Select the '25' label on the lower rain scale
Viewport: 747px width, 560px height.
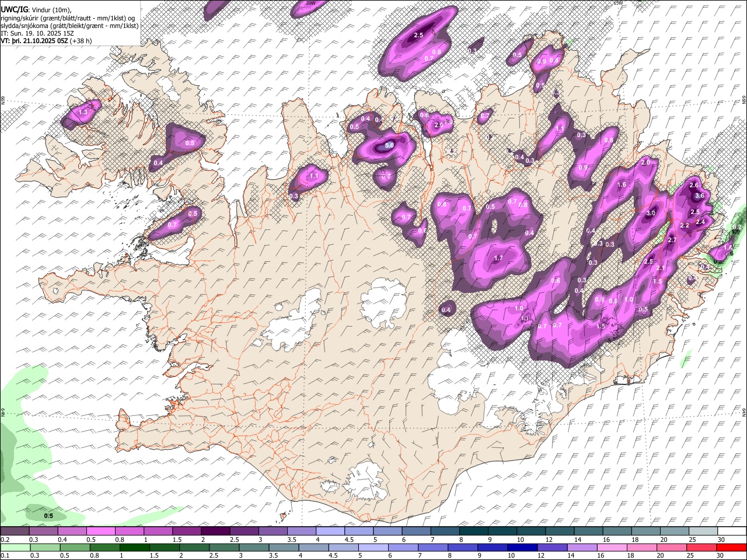692,555
